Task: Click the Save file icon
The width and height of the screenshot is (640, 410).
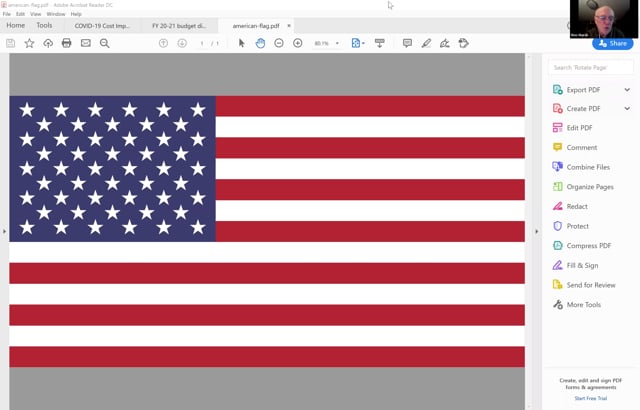Action: coord(11,43)
